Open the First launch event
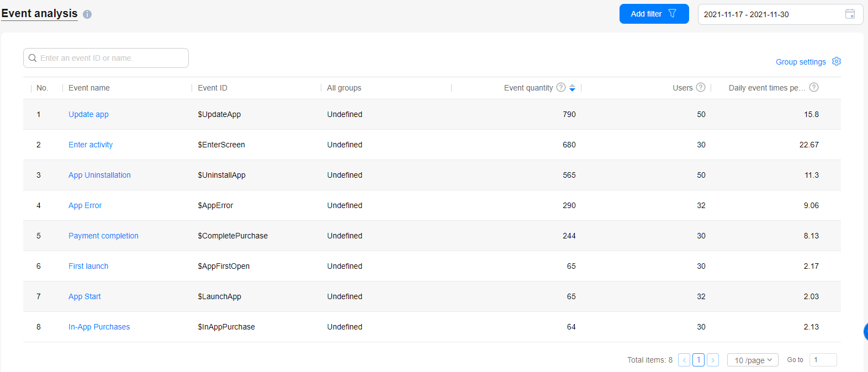Screen dimensions: 868x372 [x=88, y=266]
